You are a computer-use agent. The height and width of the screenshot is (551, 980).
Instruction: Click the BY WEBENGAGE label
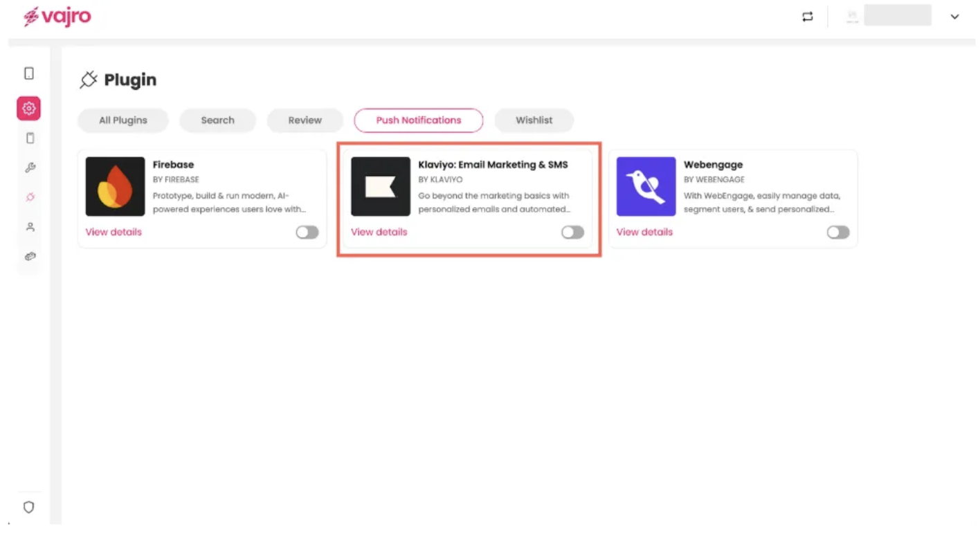714,180
